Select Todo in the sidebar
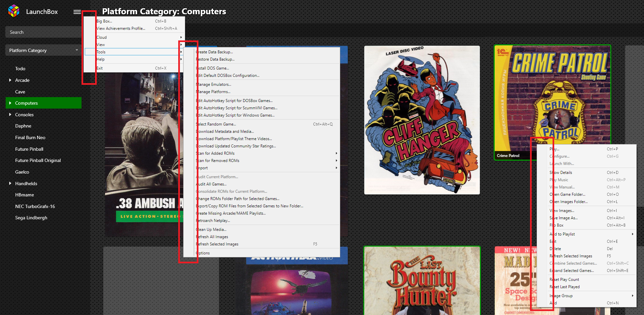 pos(20,69)
